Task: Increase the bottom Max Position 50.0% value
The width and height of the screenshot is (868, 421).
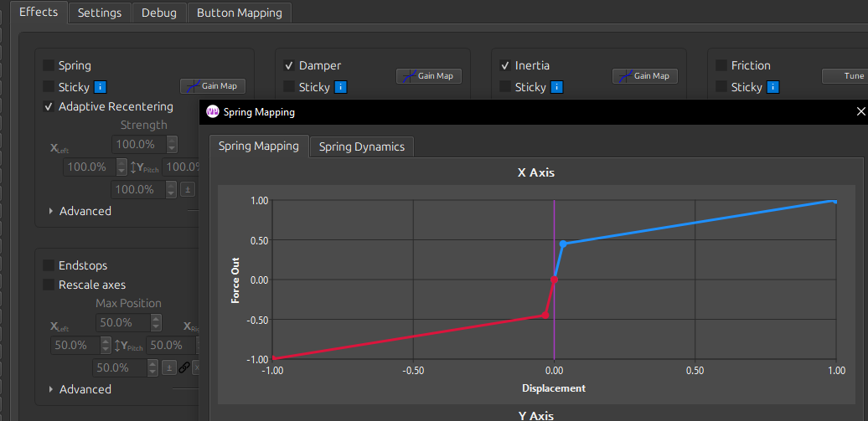Action: pyautogui.click(x=152, y=363)
